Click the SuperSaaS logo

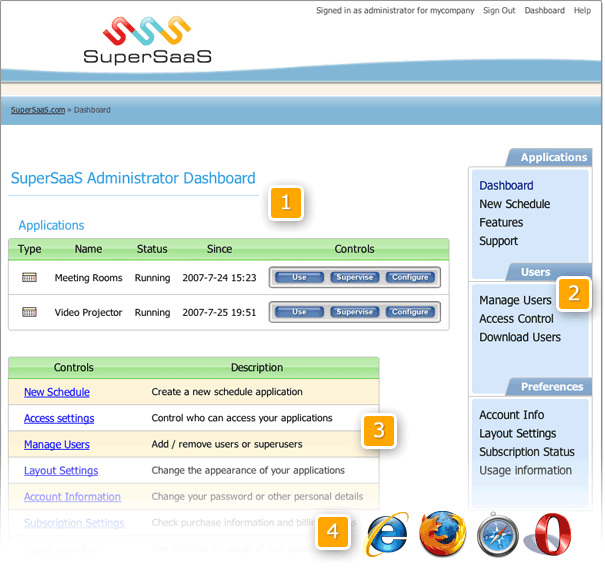tap(147, 40)
